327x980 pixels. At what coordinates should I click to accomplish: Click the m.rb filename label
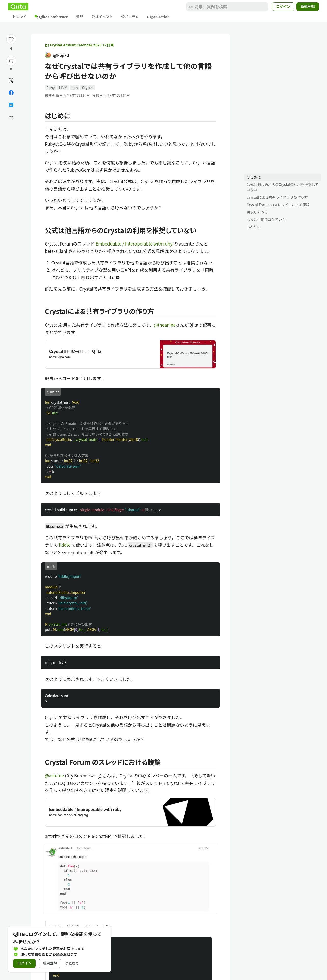[x=51, y=566]
